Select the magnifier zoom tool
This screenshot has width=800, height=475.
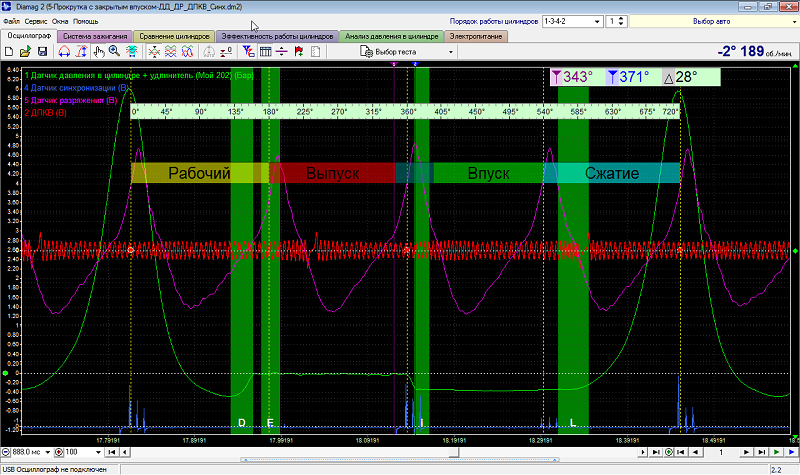[114, 52]
